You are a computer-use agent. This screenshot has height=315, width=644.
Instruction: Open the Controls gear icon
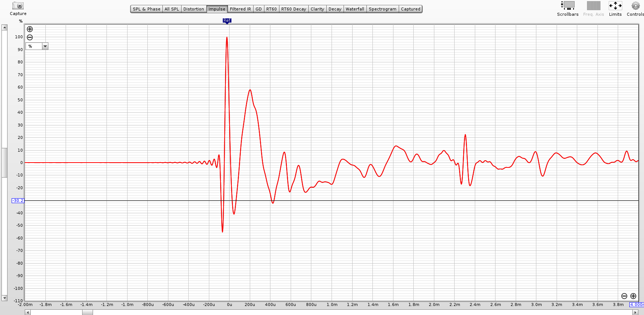pyautogui.click(x=635, y=6)
